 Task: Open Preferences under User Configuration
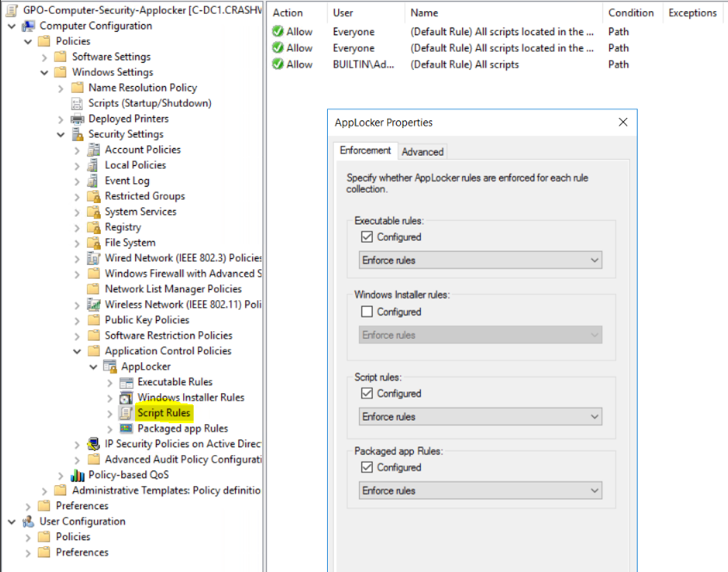[82, 552]
